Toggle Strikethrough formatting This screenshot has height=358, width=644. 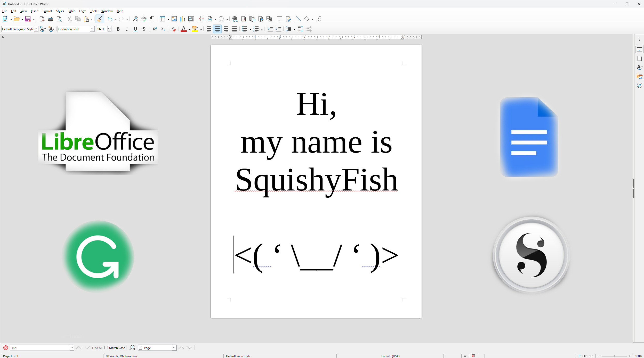(144, 29)
